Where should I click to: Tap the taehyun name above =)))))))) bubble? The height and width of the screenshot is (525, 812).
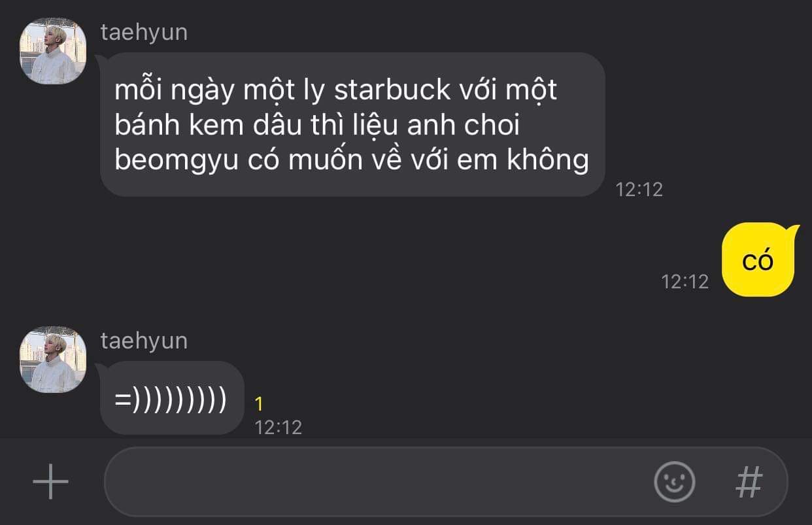click(144, 341)
